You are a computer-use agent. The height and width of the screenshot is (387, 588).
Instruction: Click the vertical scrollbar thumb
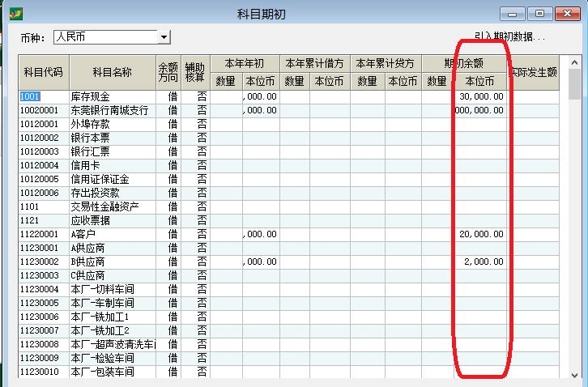pyautogui.click(x=574, y=83)
